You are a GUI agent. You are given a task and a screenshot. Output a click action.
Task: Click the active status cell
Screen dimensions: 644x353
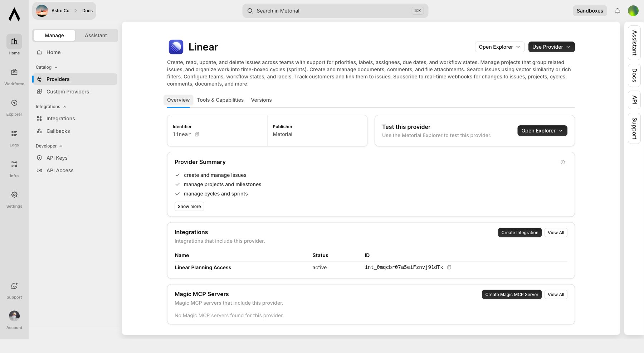point(319,267)
